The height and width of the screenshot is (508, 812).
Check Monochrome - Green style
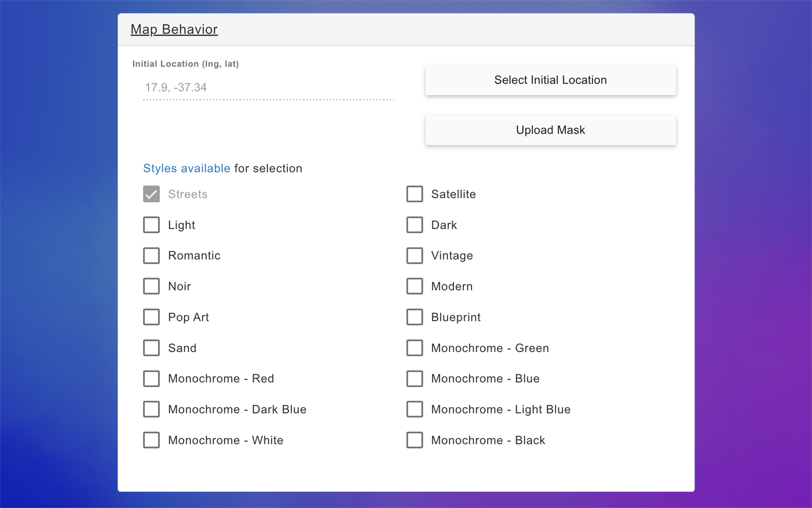pos(415,348)
